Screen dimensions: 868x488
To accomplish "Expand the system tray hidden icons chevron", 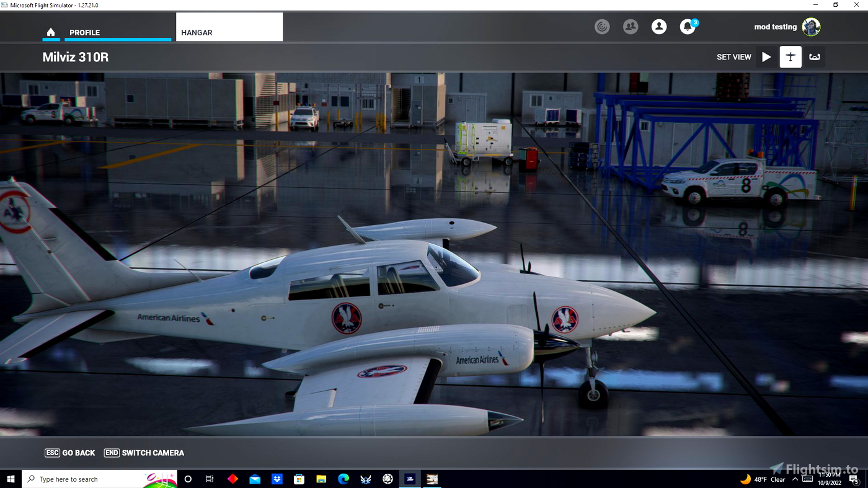I will (x=795, y=479).
